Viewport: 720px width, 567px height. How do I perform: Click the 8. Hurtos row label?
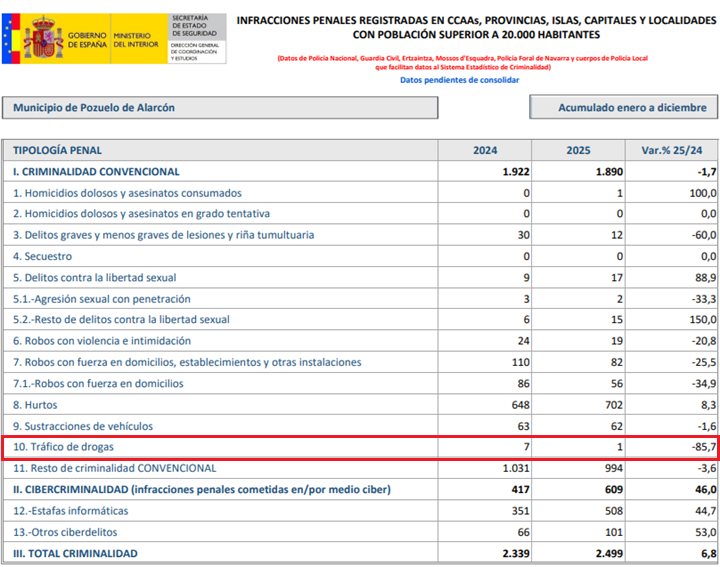pos(35,405)
